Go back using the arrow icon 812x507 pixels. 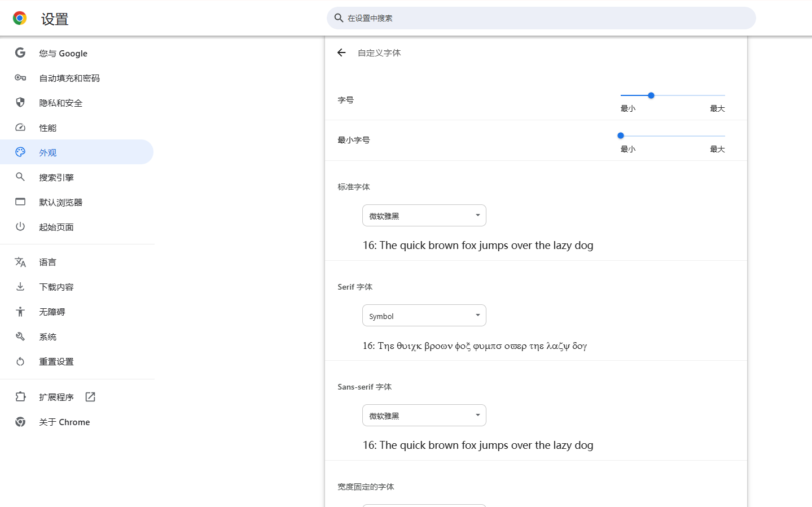coord(341,53)
